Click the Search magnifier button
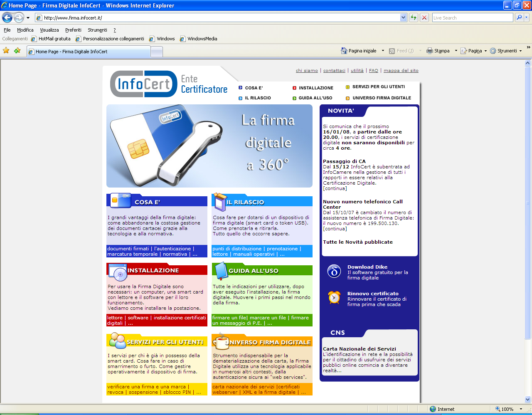The height and width of the screenshot is (415, 532). [519, 17]
